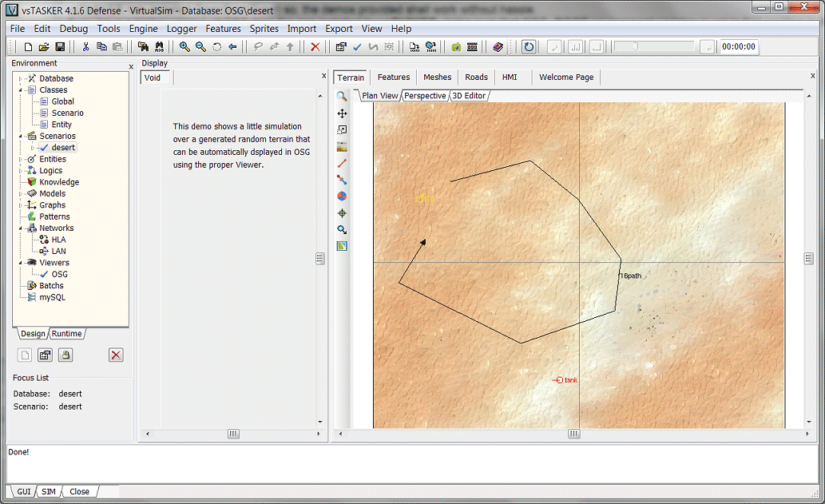Click the green crosshair target tool

(x=342, y=213)
